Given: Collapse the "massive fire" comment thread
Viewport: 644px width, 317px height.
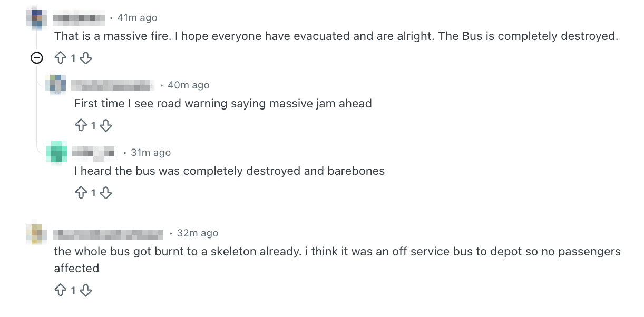Looking at the screenshot, I should tap(37, 58).
